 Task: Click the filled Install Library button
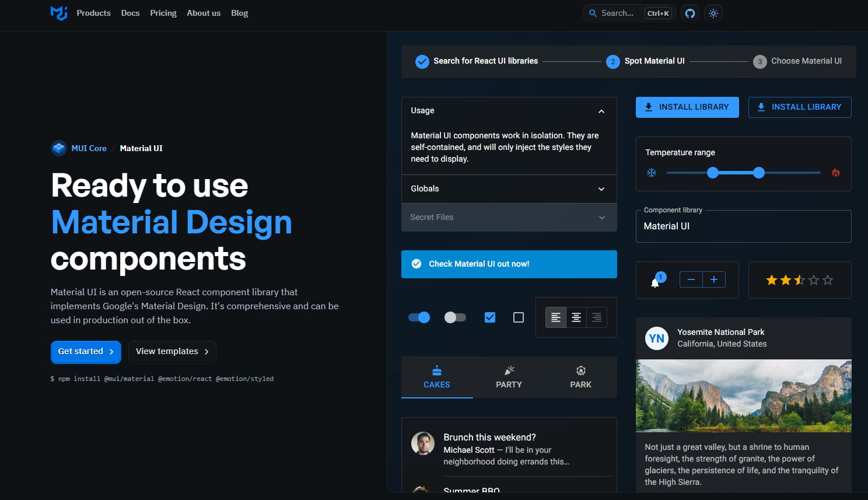(687, 107)
